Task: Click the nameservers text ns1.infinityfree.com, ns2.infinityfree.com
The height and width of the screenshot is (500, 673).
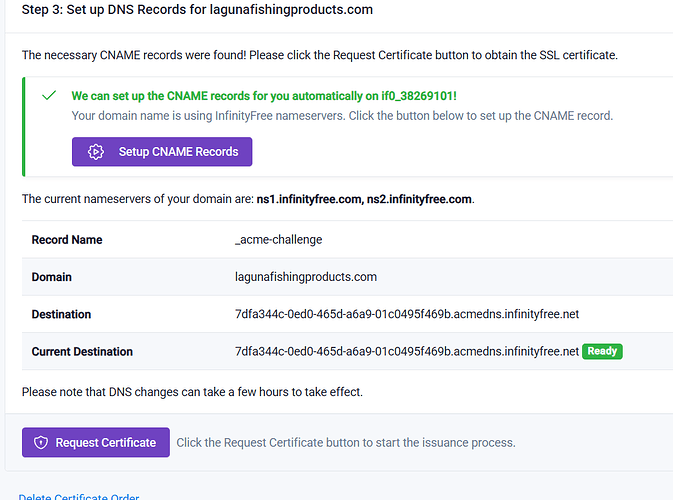Action: (364, 199)
